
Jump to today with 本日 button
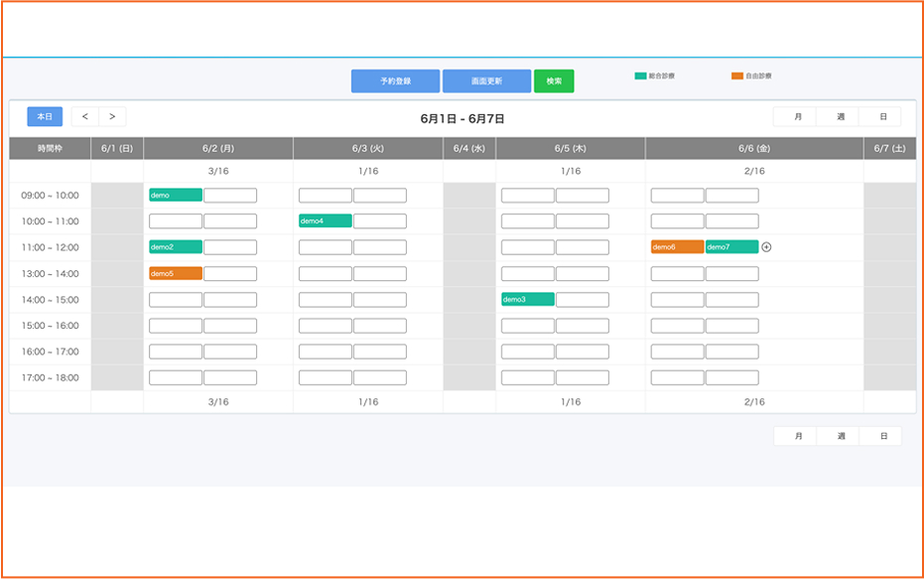pyautogui.click(x=45, y=117)
